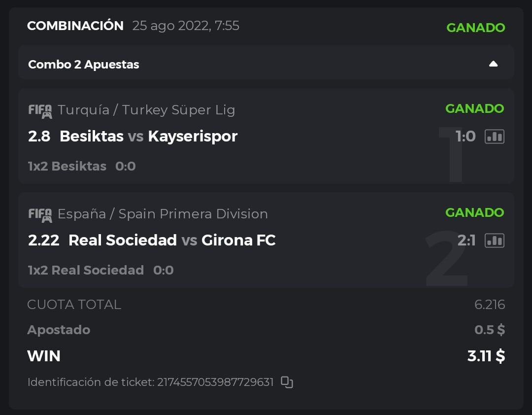
Task: Click GANADO status of Besiktas bet
Action: (x=474, y=108)
